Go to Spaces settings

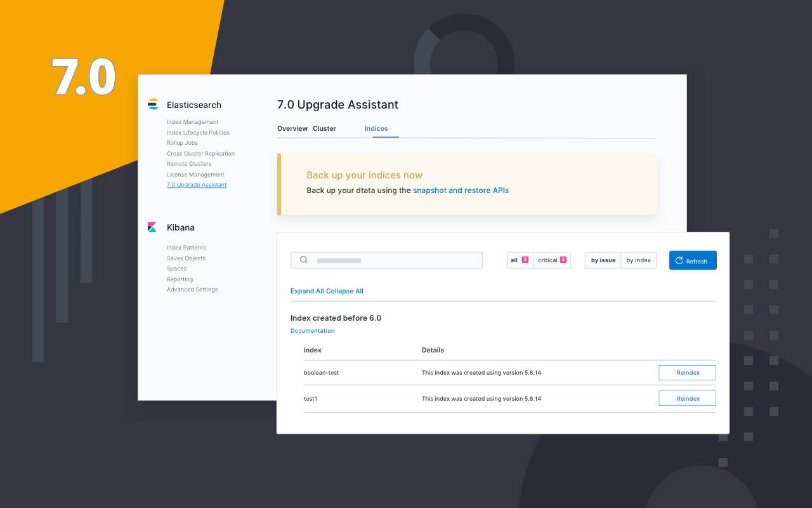pyautogui.click(x=176, y=269)
